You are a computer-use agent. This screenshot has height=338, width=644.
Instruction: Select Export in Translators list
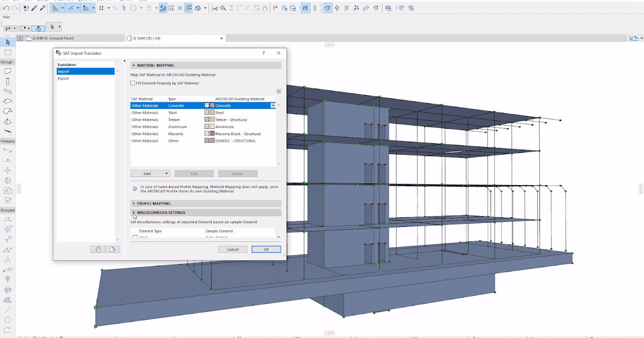click(x=63, y=78)
